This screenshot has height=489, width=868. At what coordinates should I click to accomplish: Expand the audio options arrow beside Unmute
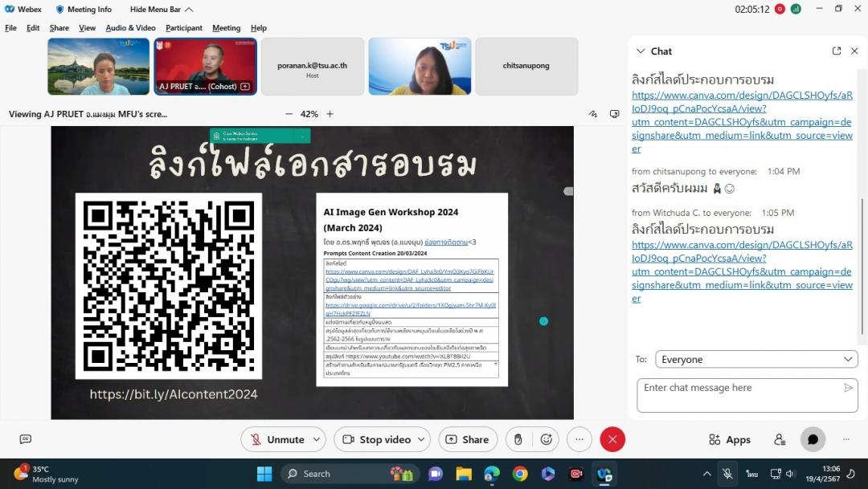[x=316, y=439]
